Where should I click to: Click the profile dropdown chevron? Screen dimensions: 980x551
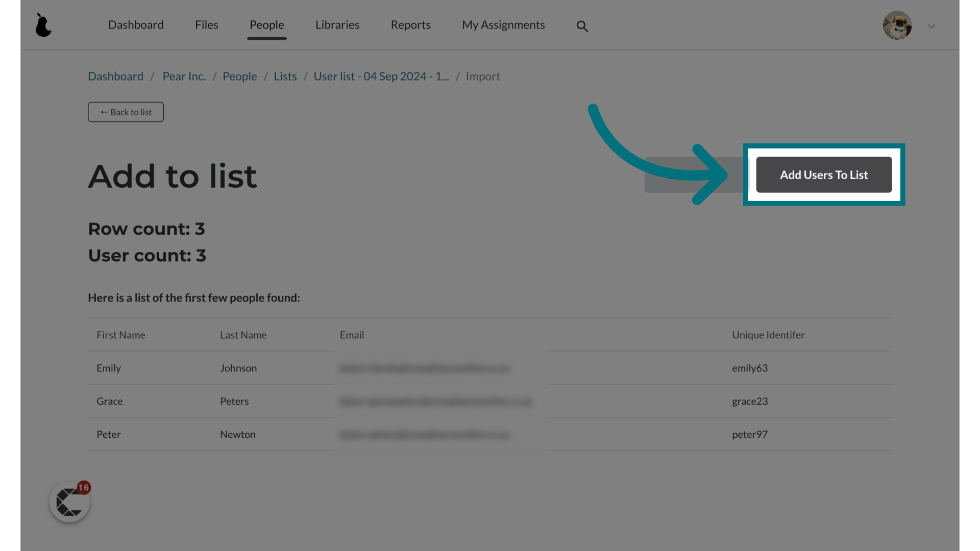(x=932, y=26)
